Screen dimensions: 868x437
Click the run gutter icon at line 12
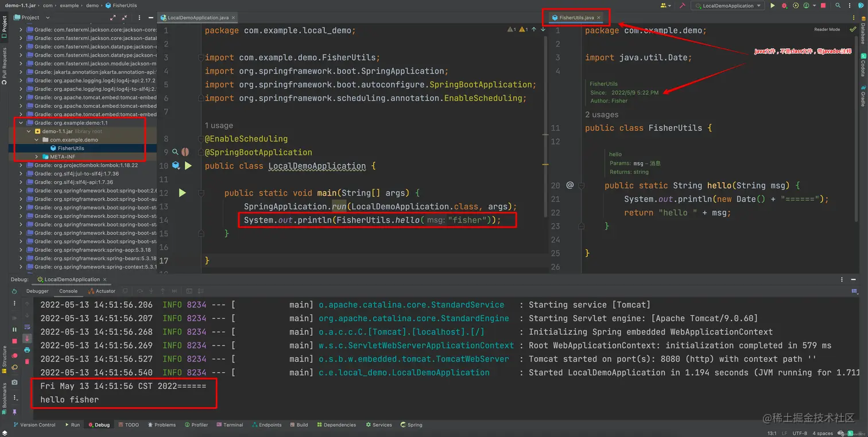(x=182, y=193)
